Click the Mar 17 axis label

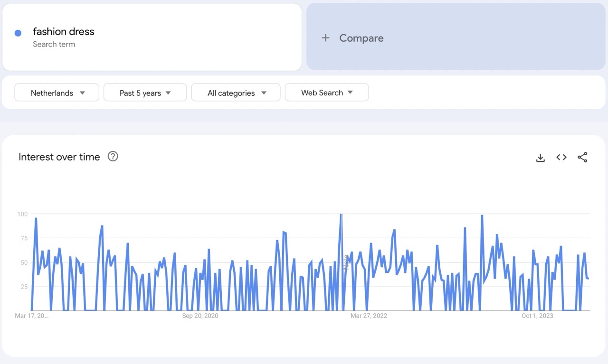pyautogui.click(x=32, y=316)
